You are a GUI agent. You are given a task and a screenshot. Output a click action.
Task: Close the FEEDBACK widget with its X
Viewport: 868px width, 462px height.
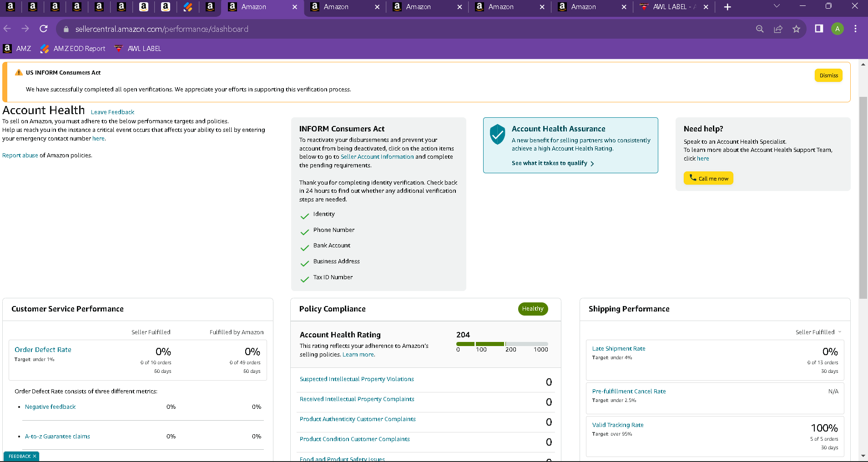point(35,456)
